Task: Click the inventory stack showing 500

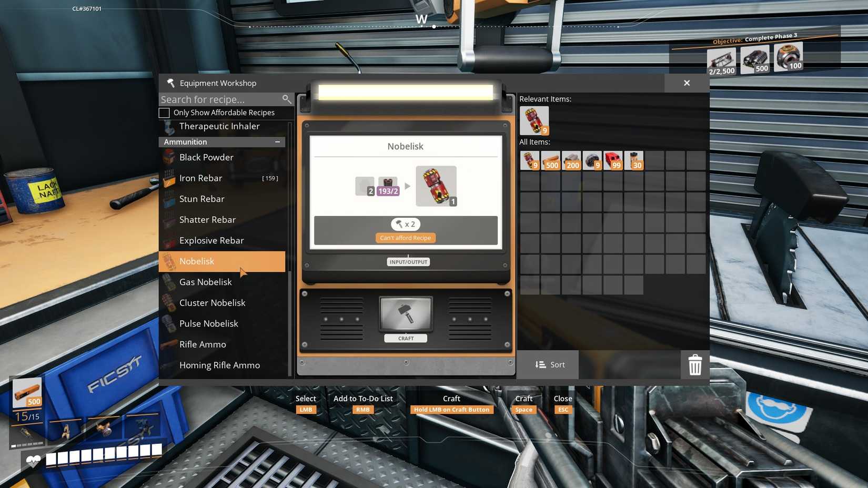Action: pos(550,160)
